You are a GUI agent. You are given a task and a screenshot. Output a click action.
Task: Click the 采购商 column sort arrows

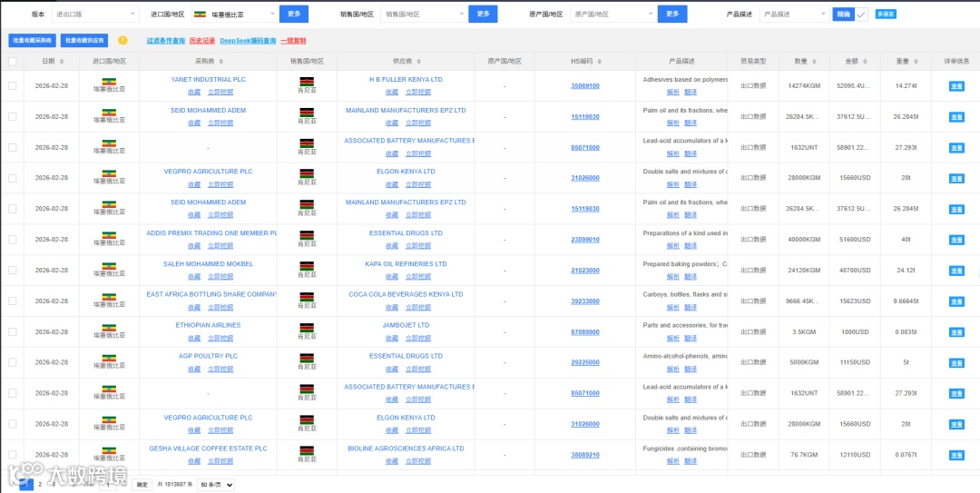coord(221,62)
